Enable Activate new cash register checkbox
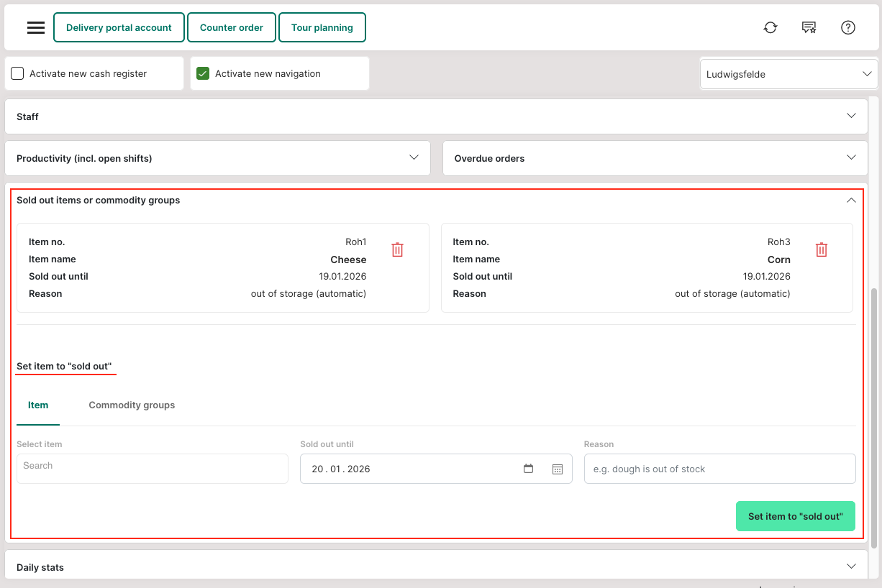882x588 pixels. 18,73
